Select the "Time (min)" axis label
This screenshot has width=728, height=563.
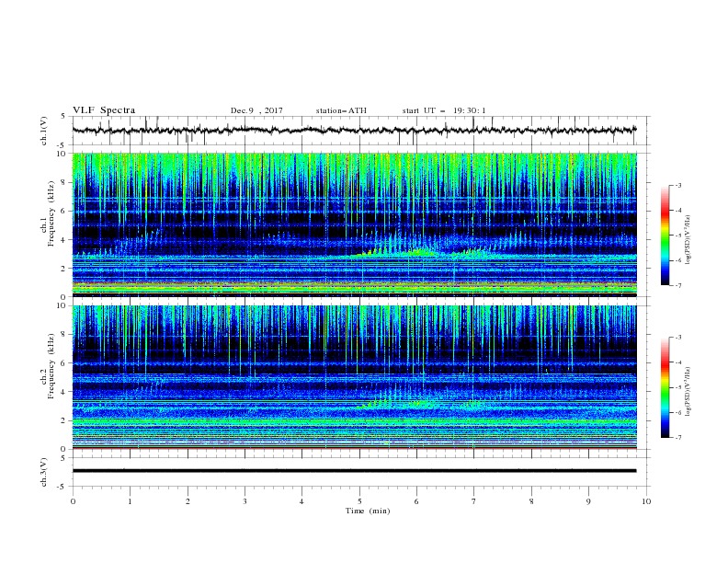coord(368,511)
